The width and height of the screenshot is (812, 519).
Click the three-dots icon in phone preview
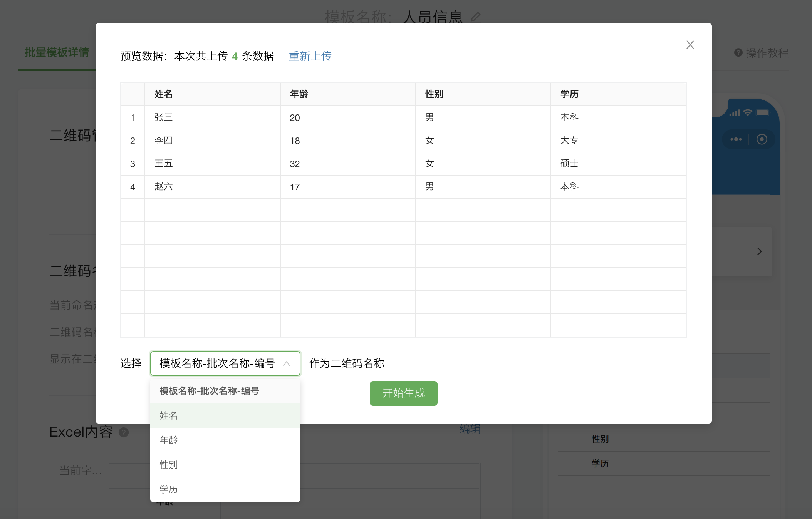click(x=736, y=139)
